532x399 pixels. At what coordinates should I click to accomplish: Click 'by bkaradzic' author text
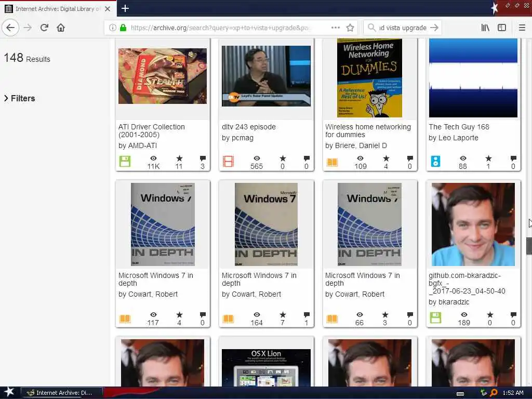click(x=449, y=302)
